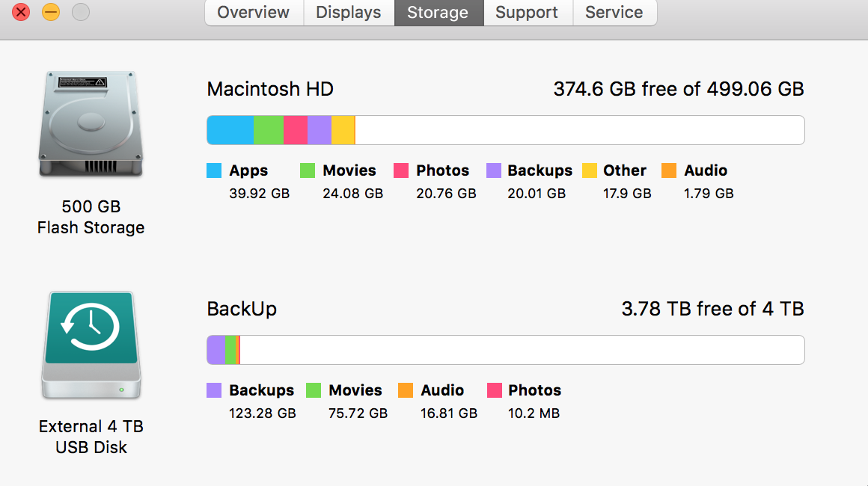The height and width of the screenshot is (486, 868).
Task: Click the green Movies swatch for Macintosh HD
Action: (x=308, y=170)
